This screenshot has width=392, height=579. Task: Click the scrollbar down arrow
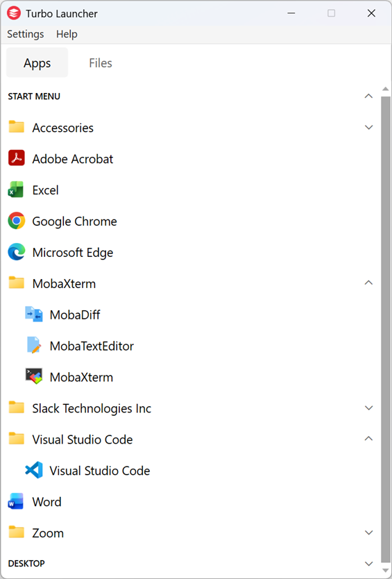pos(385,571)
